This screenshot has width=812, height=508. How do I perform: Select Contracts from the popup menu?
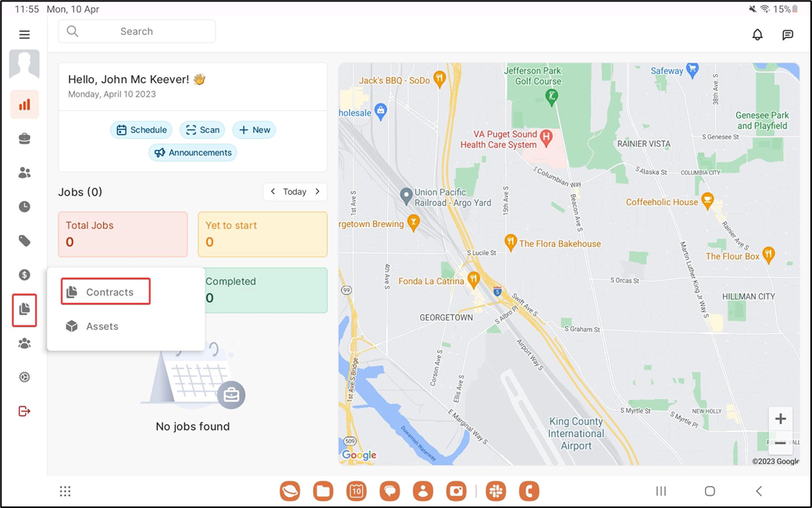coord(106,292)
